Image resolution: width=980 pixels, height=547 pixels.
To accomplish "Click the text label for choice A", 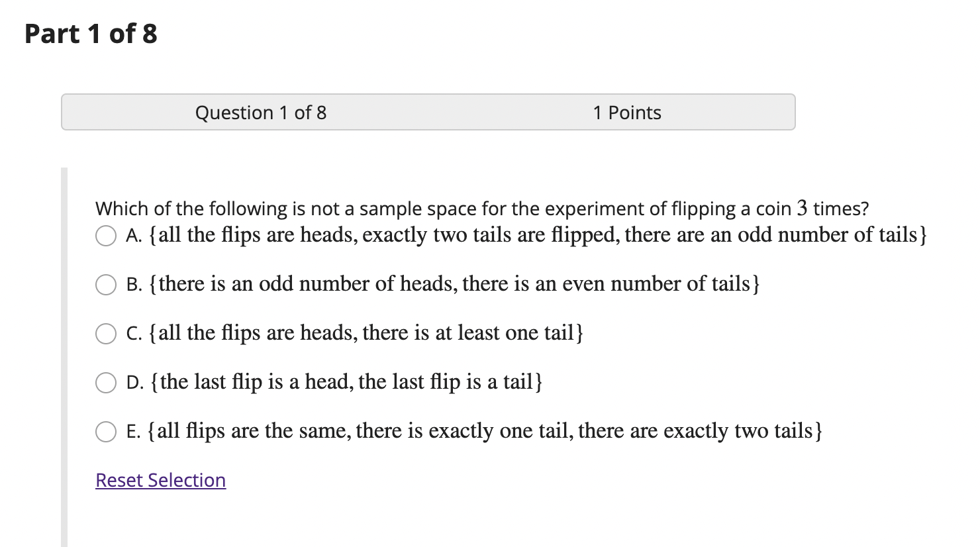I will click(523, 235).
